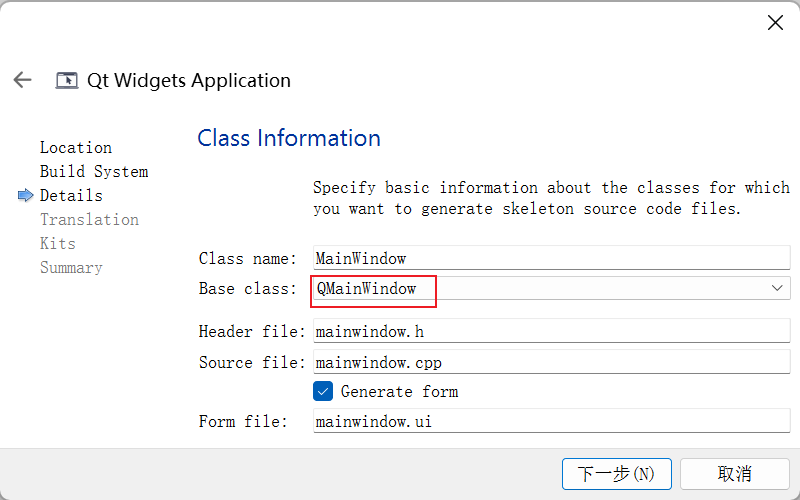Viewport: 800px width, 500px height.
Task: Click the Form file field mainwindow.ui
Action: 551,421
